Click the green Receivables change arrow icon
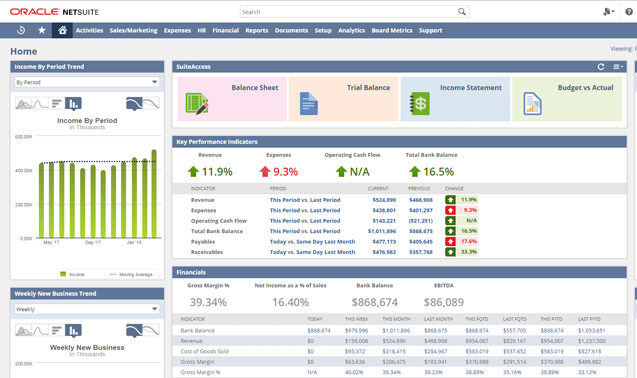Screen dimensions: 637x378 click(x=450, y=252)
